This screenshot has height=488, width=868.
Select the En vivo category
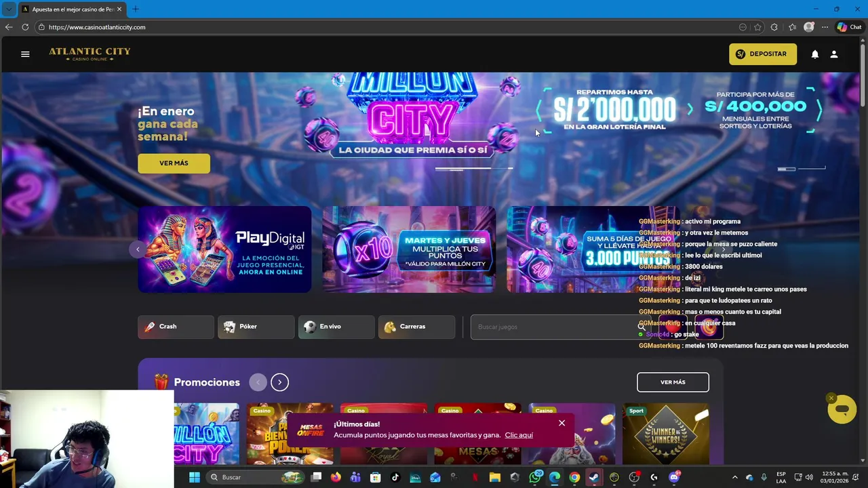pyautogui.click(x=336, y=327)
